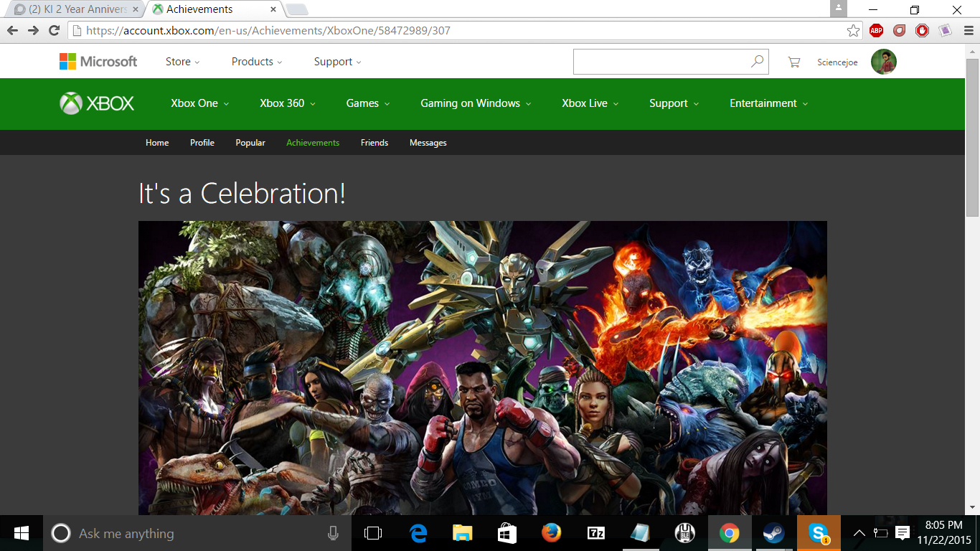Image resolution: width=980 pixels, height=551 pixels.
Task: Click the It's a Celebration! heading
Action: pos(242,193)
